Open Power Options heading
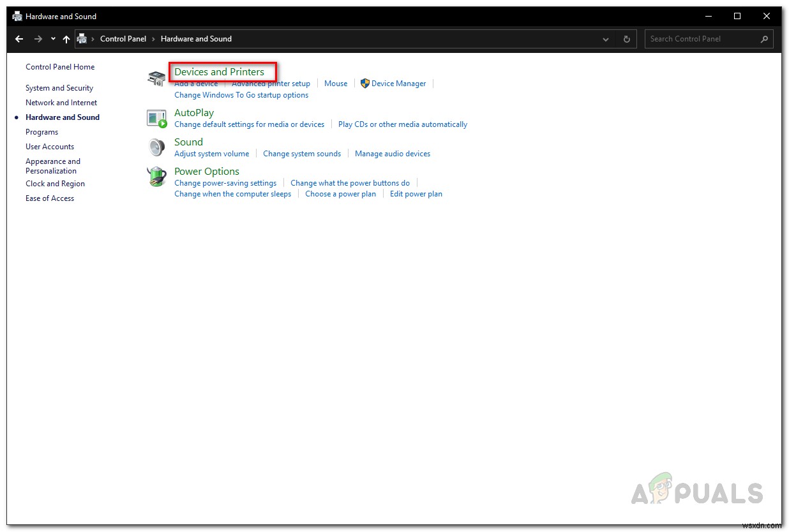789x532 pixels. [207, 172]
